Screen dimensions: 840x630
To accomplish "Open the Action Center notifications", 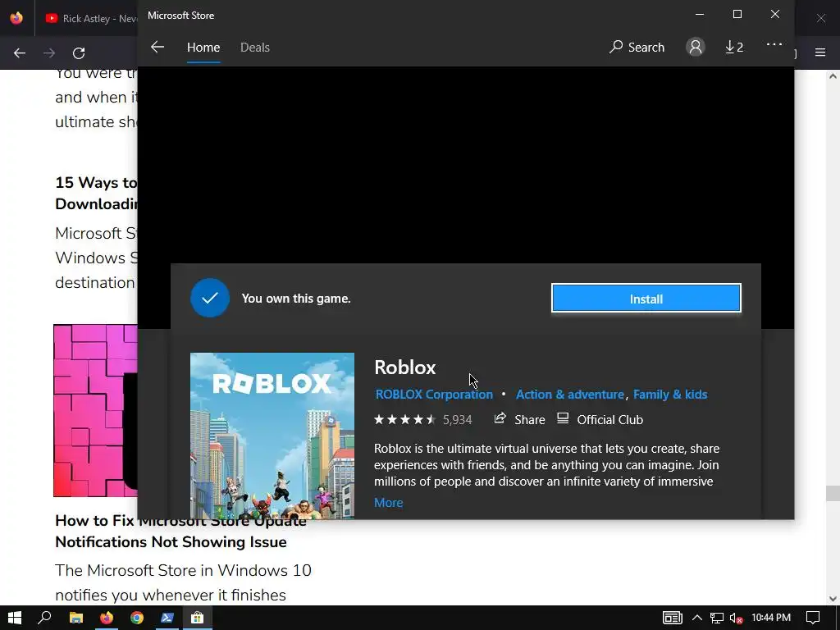I will coord(813,618).
